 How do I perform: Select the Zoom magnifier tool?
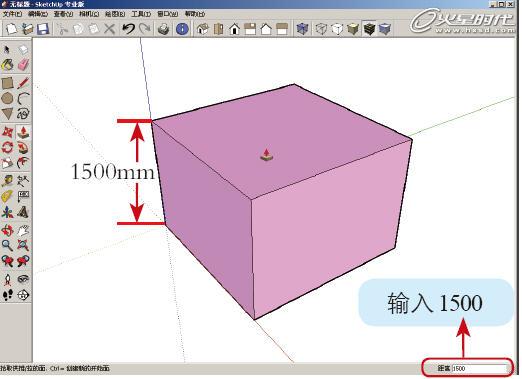[7, 246]
